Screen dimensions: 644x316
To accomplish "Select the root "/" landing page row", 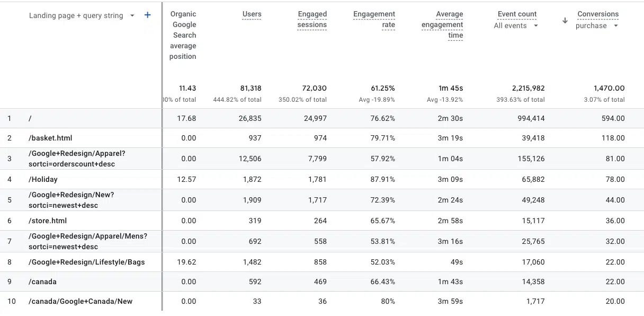I will (30, 118).
